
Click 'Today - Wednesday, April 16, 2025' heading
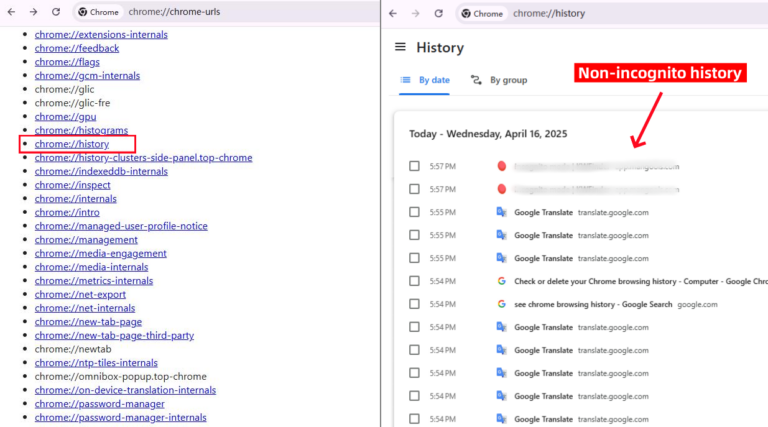pyautogui.click(x=488, y=134)
